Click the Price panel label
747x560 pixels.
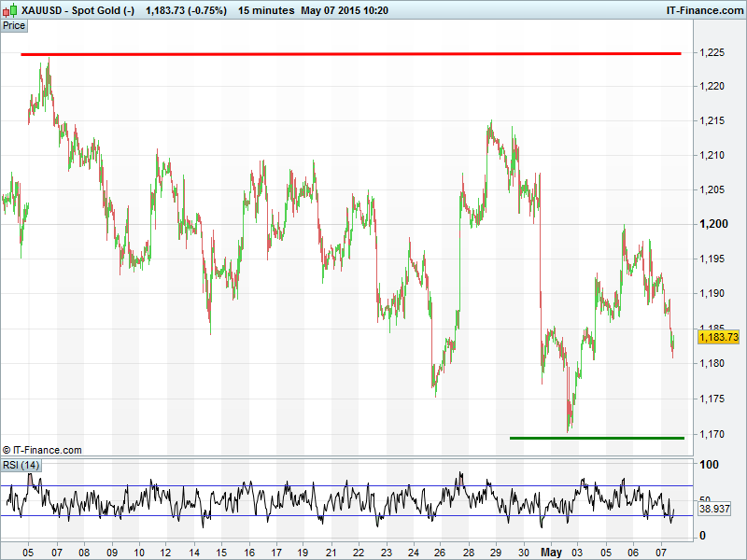pos(14,25)
